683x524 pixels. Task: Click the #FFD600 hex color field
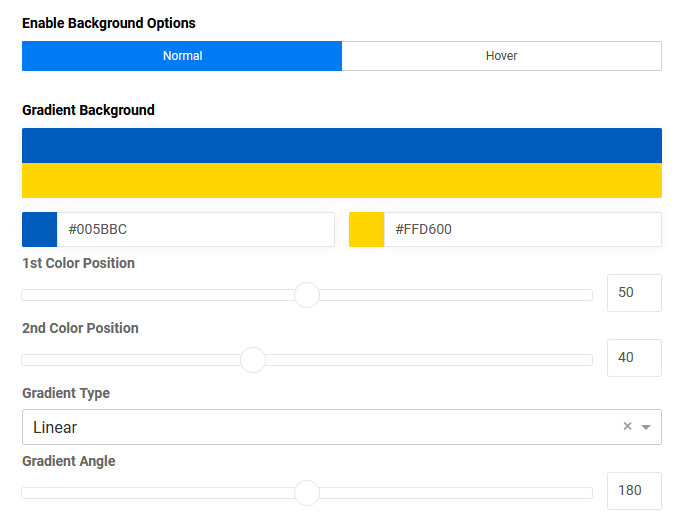pyautogui.click(x=522, y=230)
